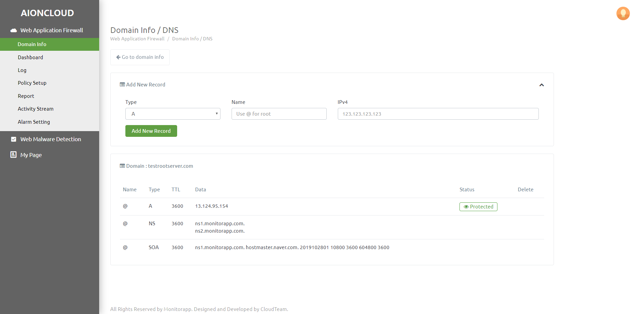This screenshot has height=314, width=644.
Task: Click the Delete column header
Action: (x=525, y=190)
